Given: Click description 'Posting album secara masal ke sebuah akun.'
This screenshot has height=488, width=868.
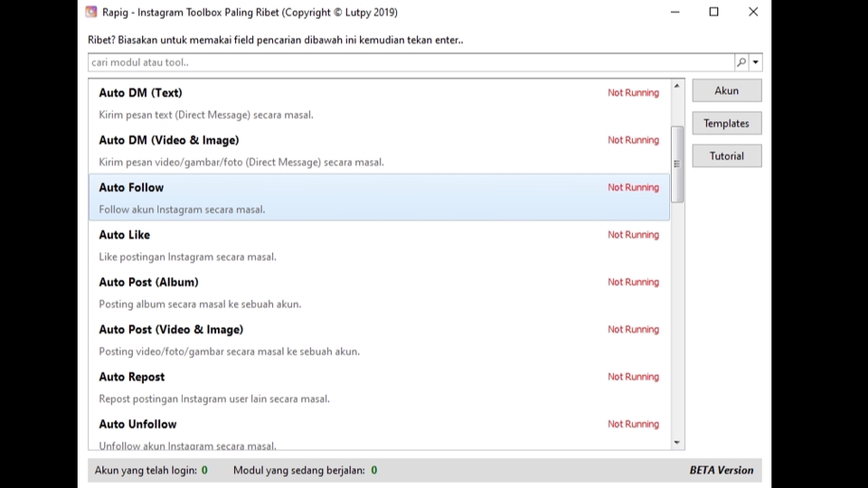Looking at the screenshot, I should tap(200, 305).
